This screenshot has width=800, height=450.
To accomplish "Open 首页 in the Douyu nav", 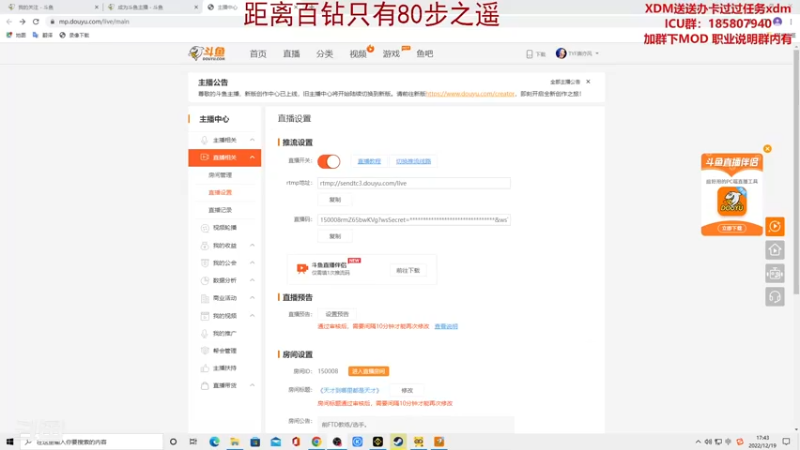I will tap(258, 54).
